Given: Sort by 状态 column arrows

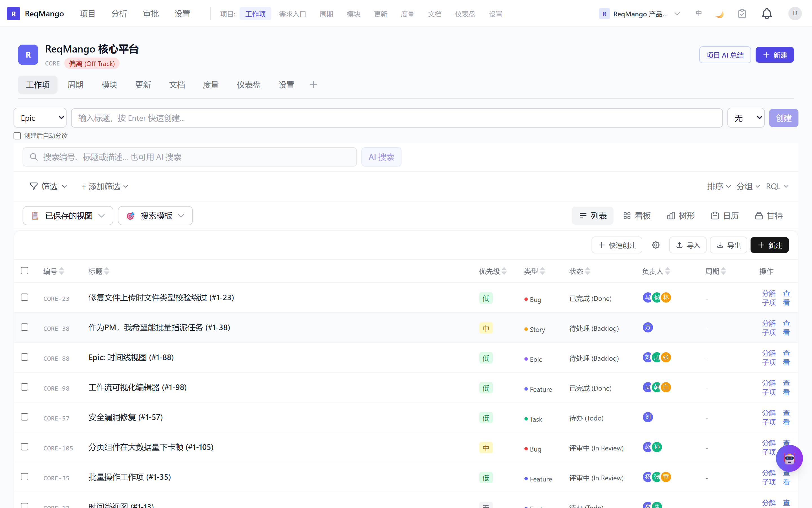Looking at the screenshot, I should (x=588, y=271).
